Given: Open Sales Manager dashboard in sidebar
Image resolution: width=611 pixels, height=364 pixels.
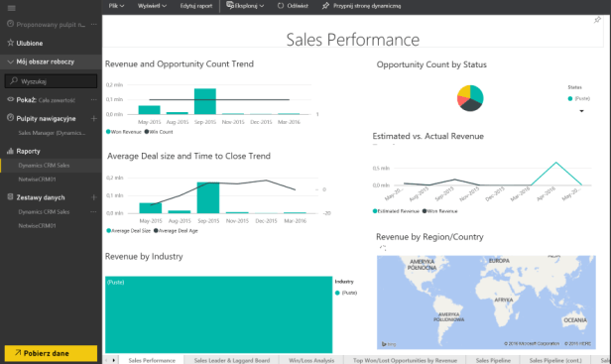Looking at the screenshot, I should [x=52, y=133].
